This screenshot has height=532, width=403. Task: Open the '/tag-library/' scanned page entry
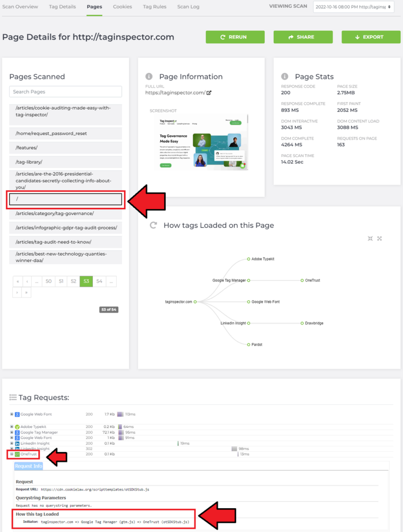coord(65,162)
